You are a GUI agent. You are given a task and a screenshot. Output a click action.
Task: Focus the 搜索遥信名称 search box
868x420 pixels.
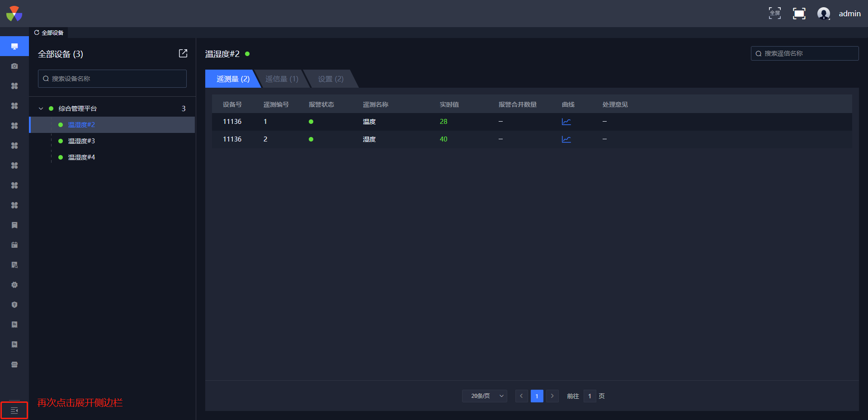(x=805, y=53)
